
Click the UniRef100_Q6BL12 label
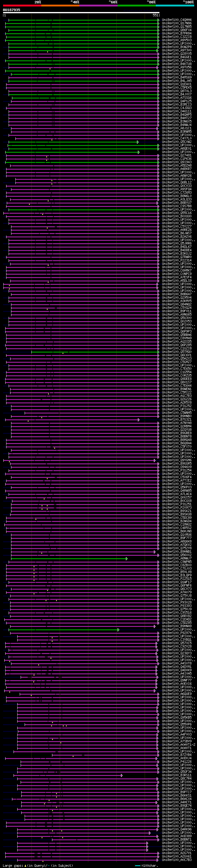[x=177, y=182]
